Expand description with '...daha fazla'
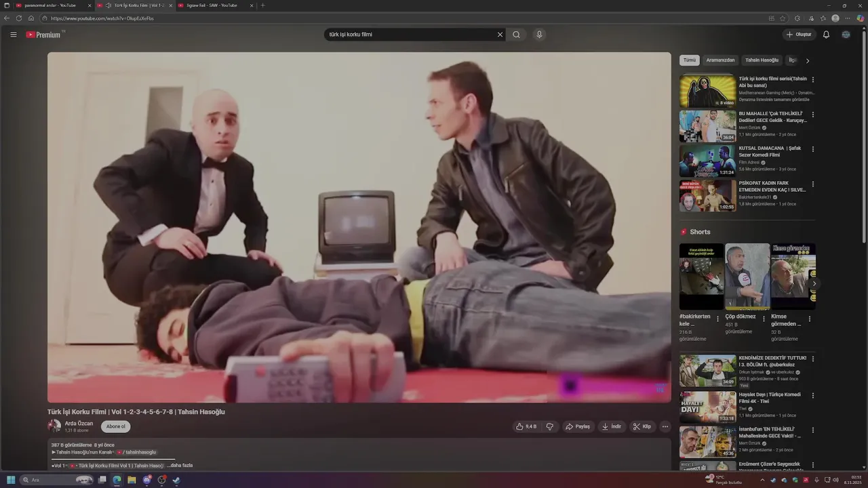 (x=181, y=466)
